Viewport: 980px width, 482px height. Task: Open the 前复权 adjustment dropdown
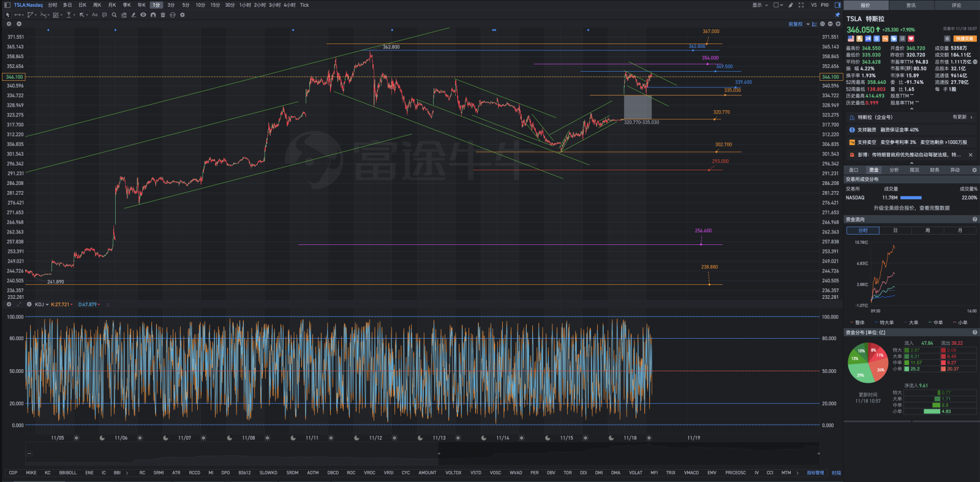(799, 24)
